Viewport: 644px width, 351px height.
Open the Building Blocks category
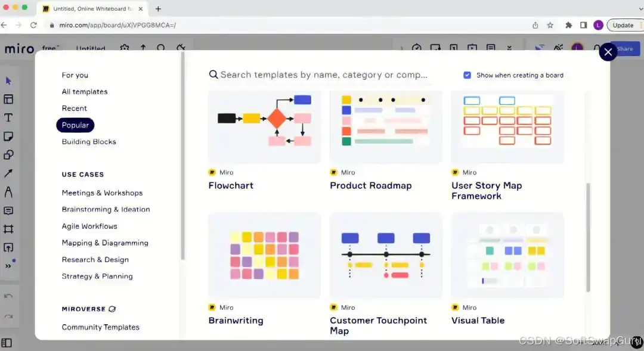point(89,142)
